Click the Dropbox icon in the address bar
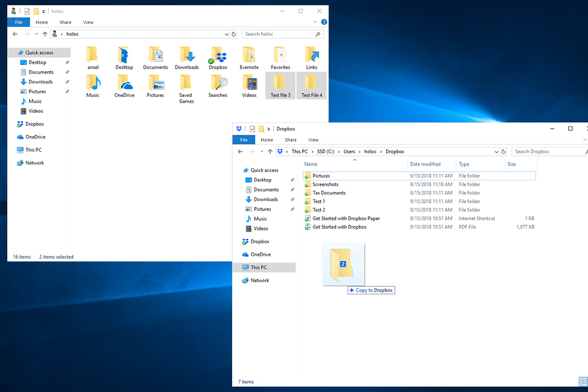 point(280,151)
